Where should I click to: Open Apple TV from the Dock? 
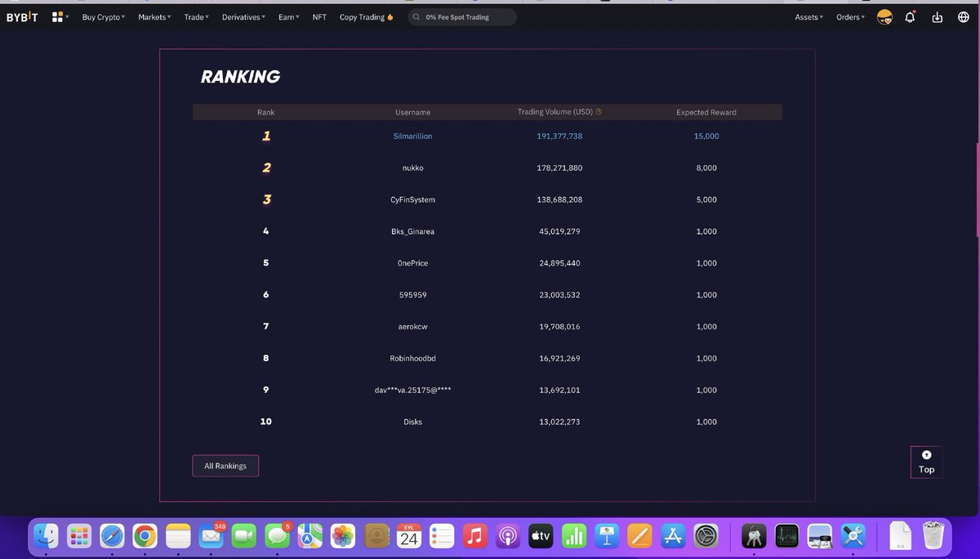click(x=541, y=537)
